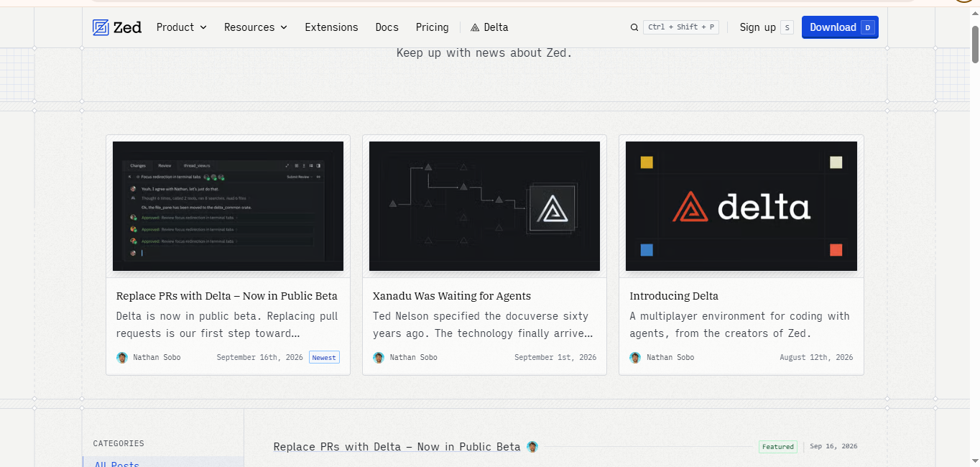Click the Sign up link
This screenshot has width=980, height=467.
[758, 27]
